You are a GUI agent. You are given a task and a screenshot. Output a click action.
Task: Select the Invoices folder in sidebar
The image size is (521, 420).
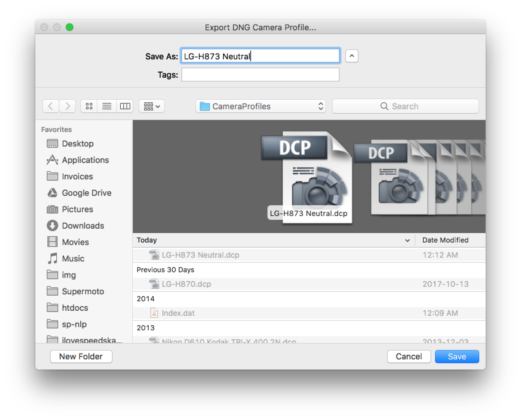[70, 177]
